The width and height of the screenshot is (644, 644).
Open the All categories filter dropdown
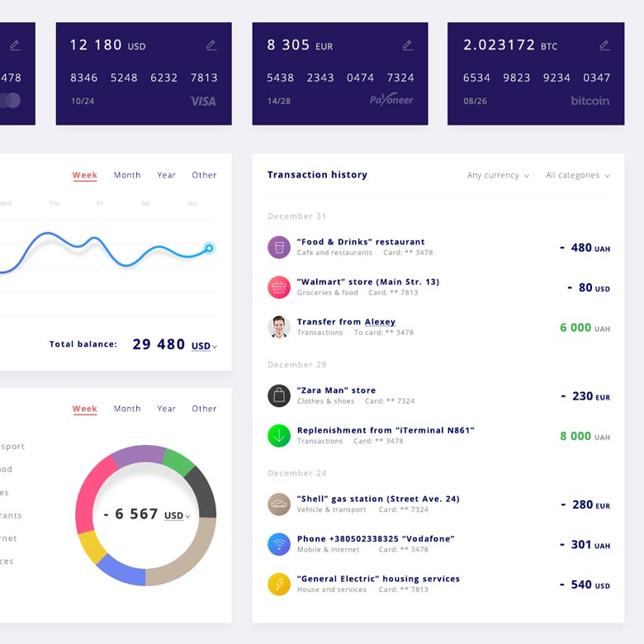click(577, 176)
